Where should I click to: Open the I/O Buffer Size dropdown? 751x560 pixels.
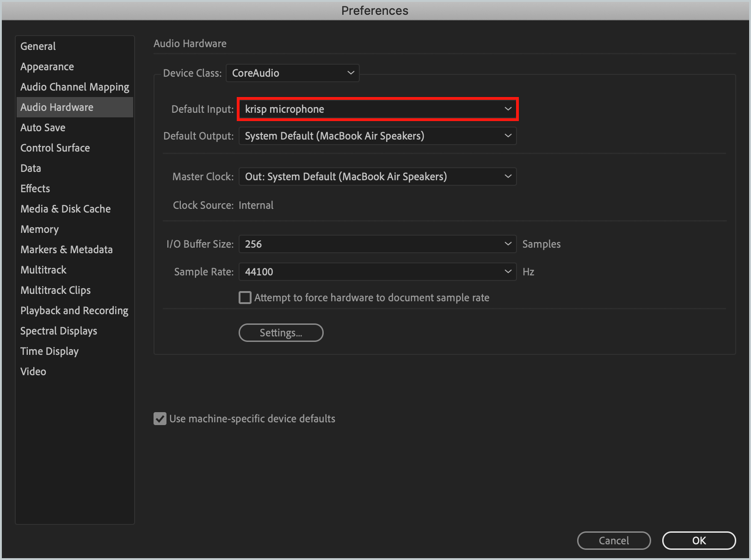377,244
